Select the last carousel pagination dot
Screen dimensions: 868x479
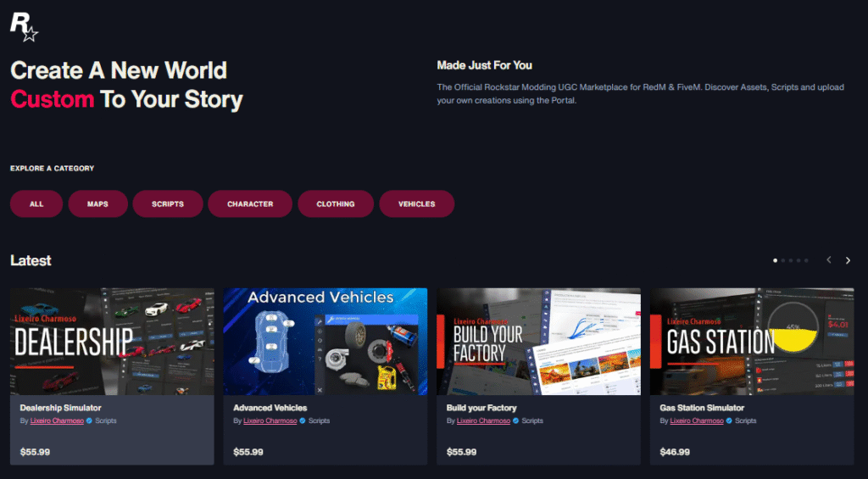[806, 260]
